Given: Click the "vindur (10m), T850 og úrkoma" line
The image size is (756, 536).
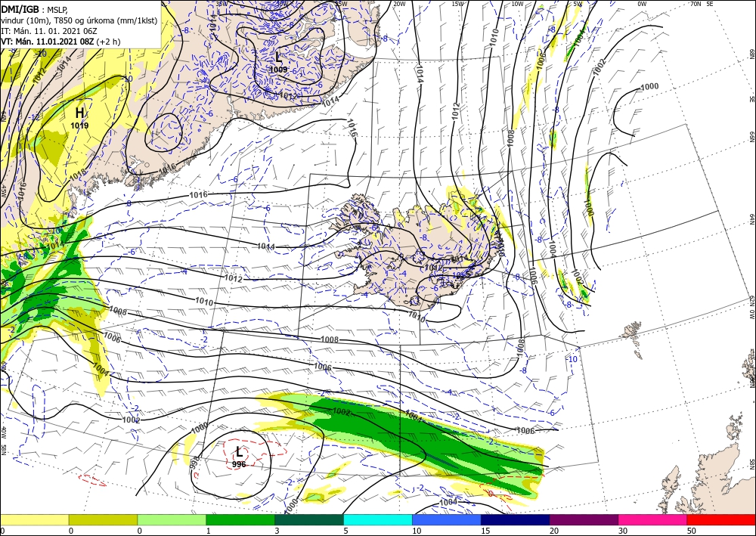Looking at the screenshot, I should pyautogui.click(x=79, y=20).
